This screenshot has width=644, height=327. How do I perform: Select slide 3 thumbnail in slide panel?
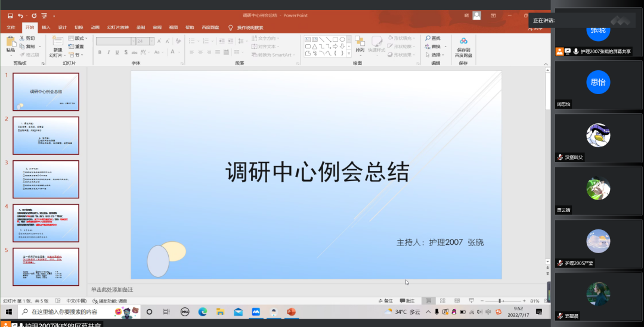[46, 179]
